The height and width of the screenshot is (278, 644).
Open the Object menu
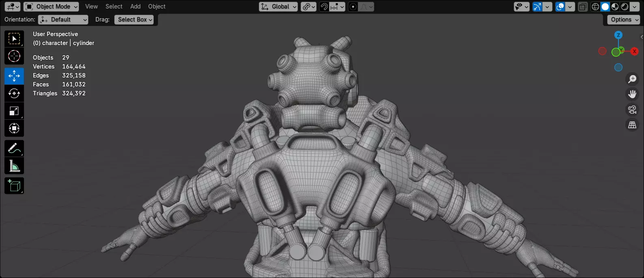pos(157,6)
